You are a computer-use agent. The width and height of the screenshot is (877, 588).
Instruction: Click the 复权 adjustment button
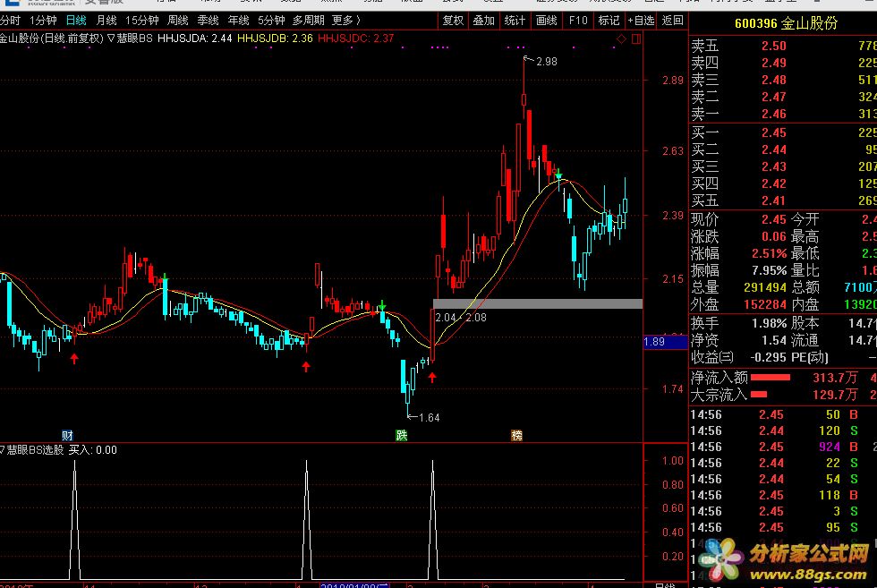(x=453, y=21)
